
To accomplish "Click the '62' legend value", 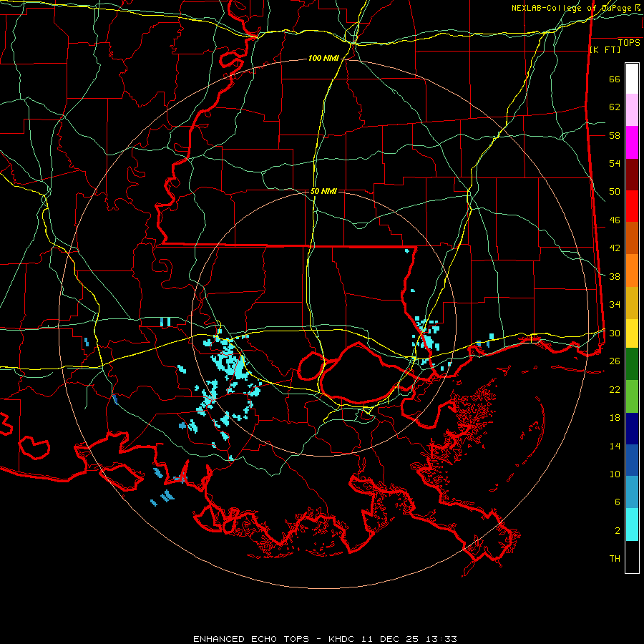I will pyautogui.click(x=615, y=107).
